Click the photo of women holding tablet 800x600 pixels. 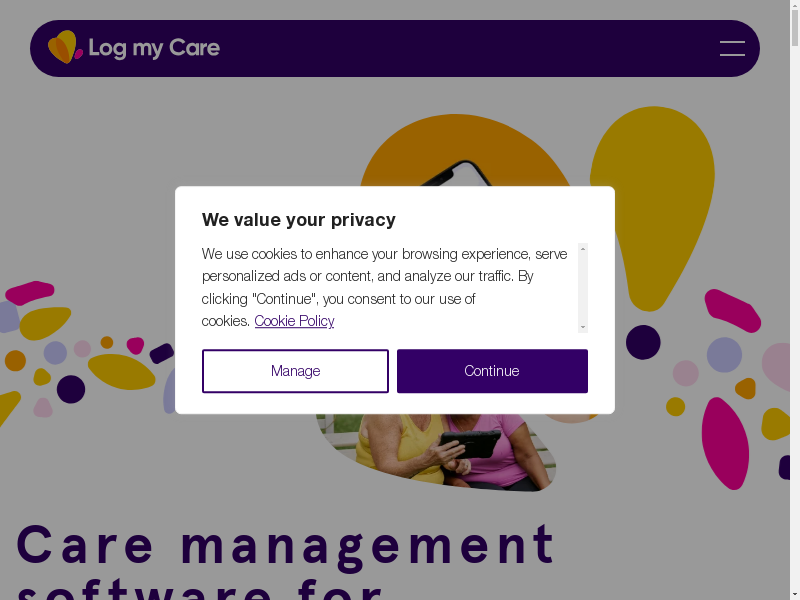coord(440,450)
